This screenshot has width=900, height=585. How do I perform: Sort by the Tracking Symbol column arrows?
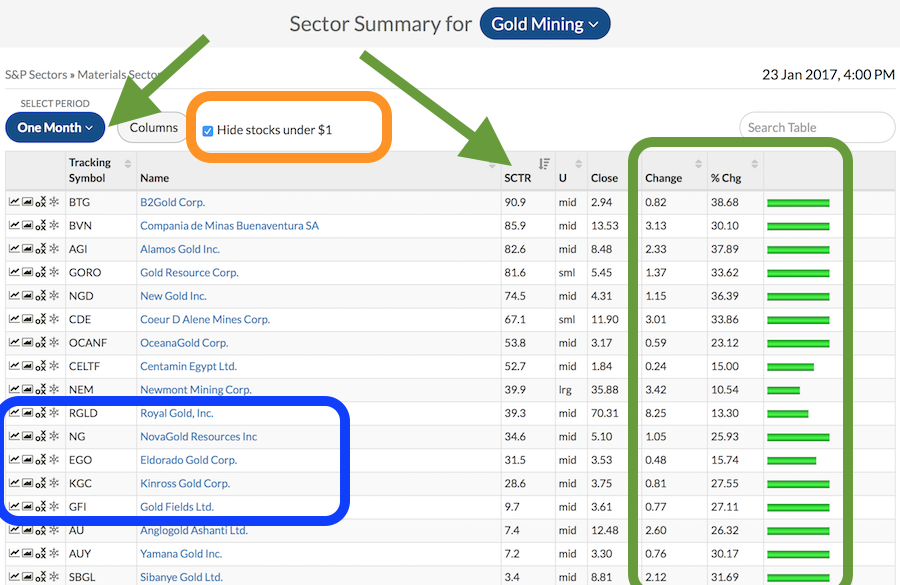click(128, 164)
